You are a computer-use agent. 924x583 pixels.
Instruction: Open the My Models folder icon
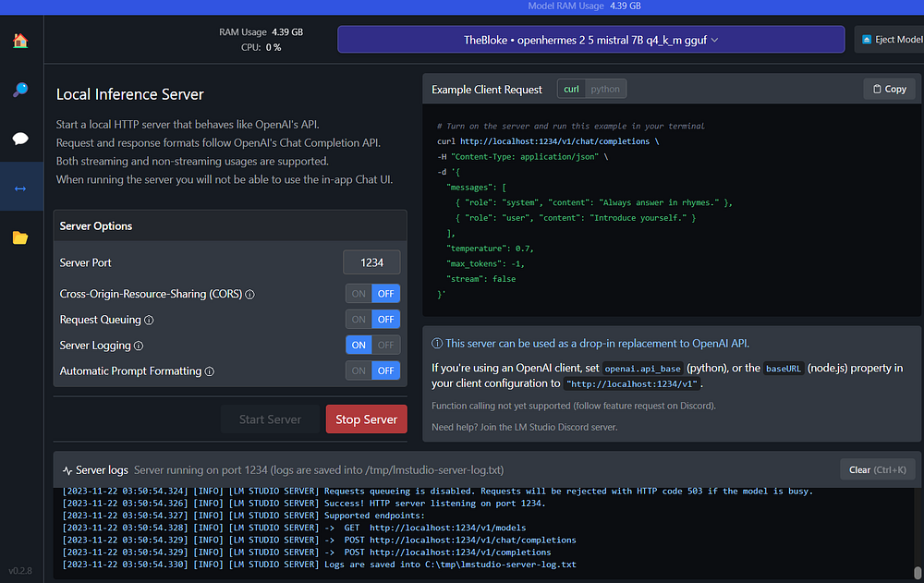(x=20, y=237)
